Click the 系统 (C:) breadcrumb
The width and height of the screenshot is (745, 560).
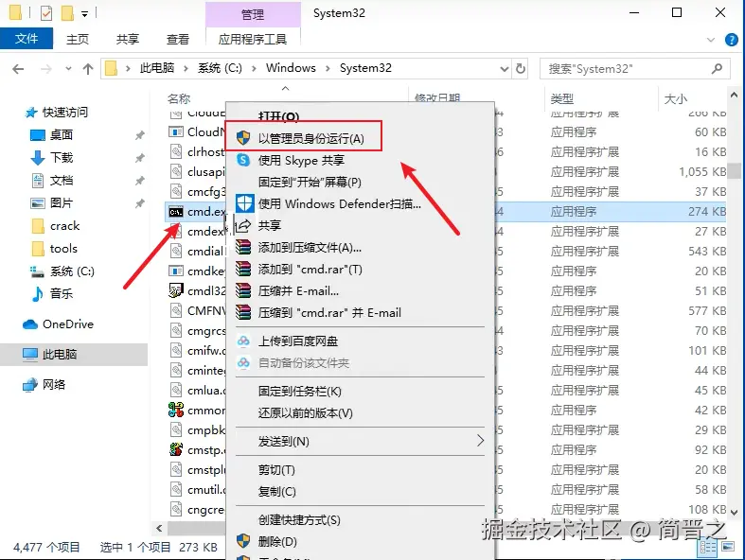click(220, 68)
